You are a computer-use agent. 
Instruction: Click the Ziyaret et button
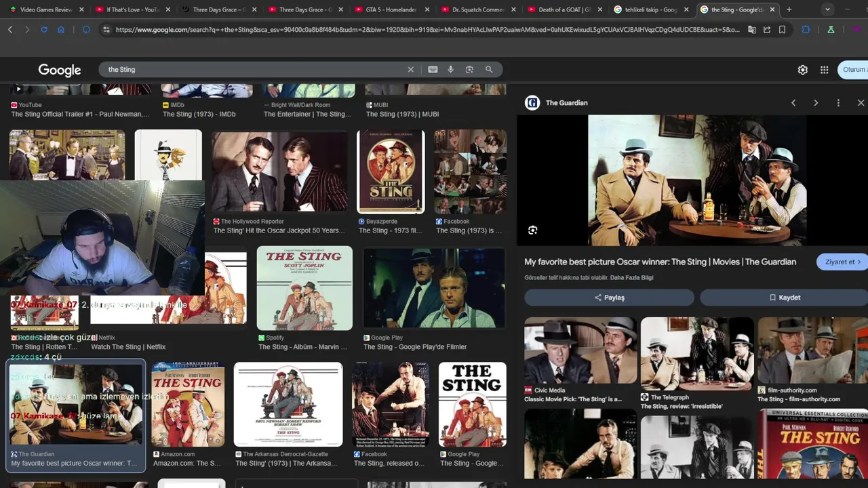pyautogui.click(x=843, y=262)
